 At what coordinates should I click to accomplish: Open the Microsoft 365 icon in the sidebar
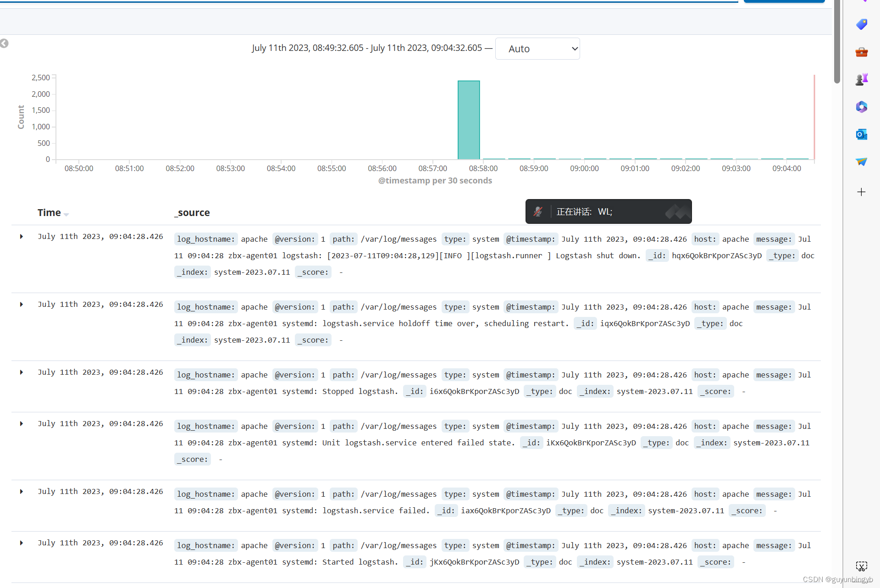click(862, 107)
